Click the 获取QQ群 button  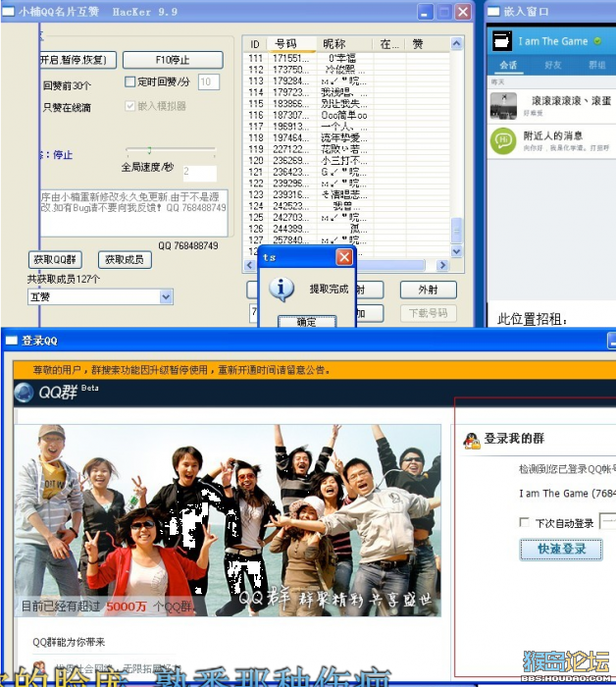(55, 260)
